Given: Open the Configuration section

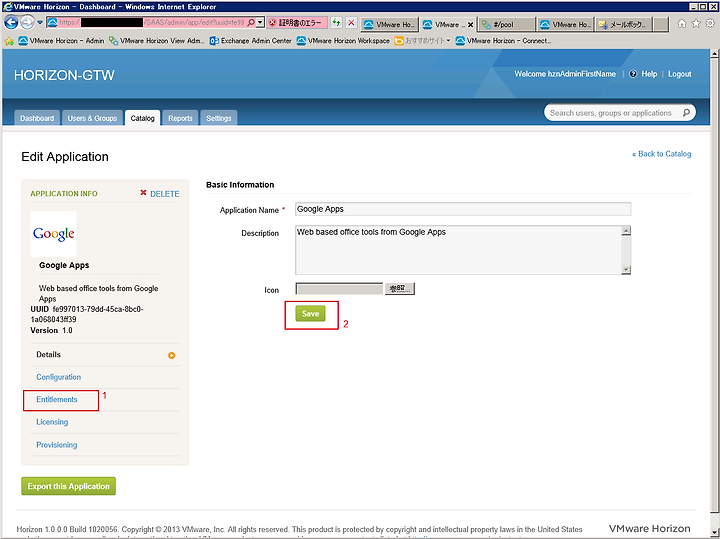Looking at the screenshot, I should (58, 377).
